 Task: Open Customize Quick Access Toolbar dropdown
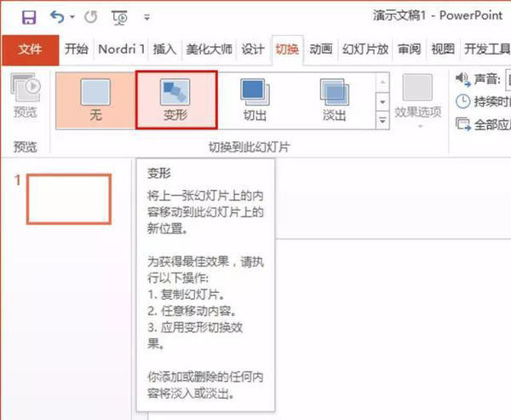click(147, 17)
